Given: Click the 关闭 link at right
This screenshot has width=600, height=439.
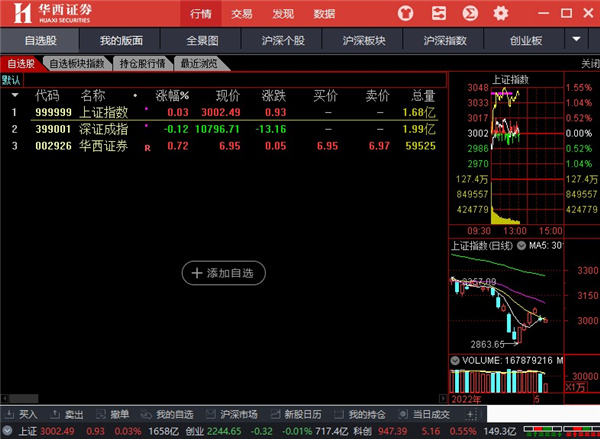Looking at the screenshot, I should pyautogui.click(x=590, y=64).
